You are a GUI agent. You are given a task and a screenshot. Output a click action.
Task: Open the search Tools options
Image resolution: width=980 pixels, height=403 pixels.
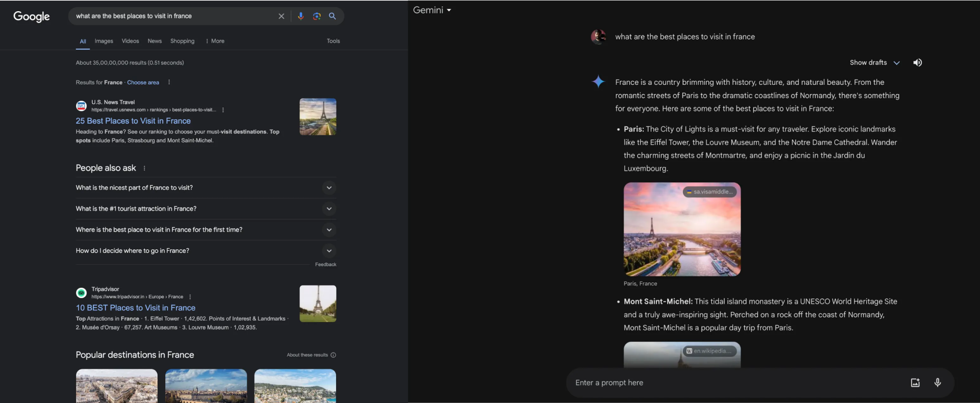(x=333, y=41)
